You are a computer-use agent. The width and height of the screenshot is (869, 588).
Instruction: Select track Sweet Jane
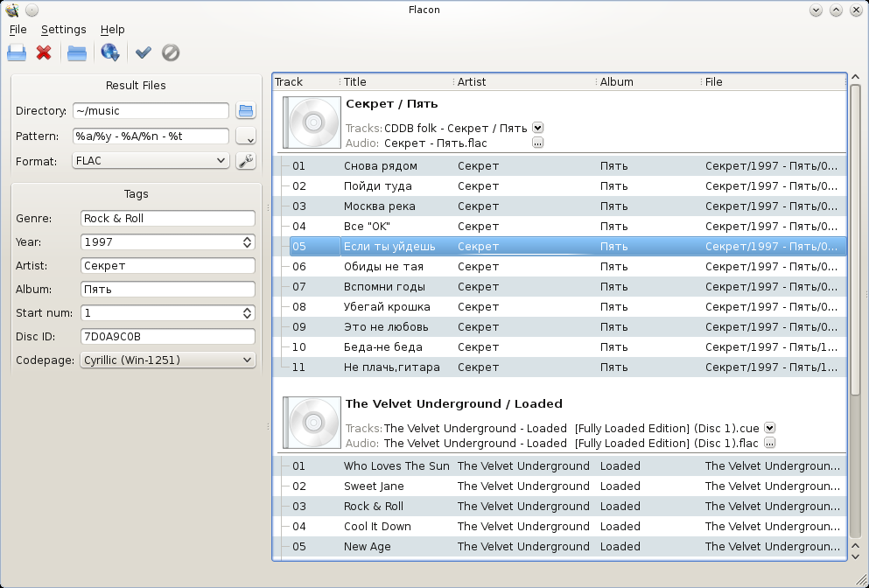point(560,486)
